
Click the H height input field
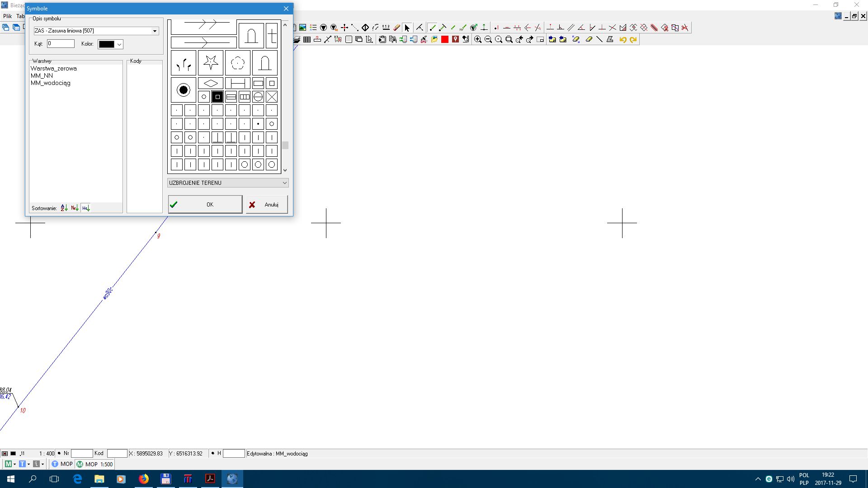(234, 453)
